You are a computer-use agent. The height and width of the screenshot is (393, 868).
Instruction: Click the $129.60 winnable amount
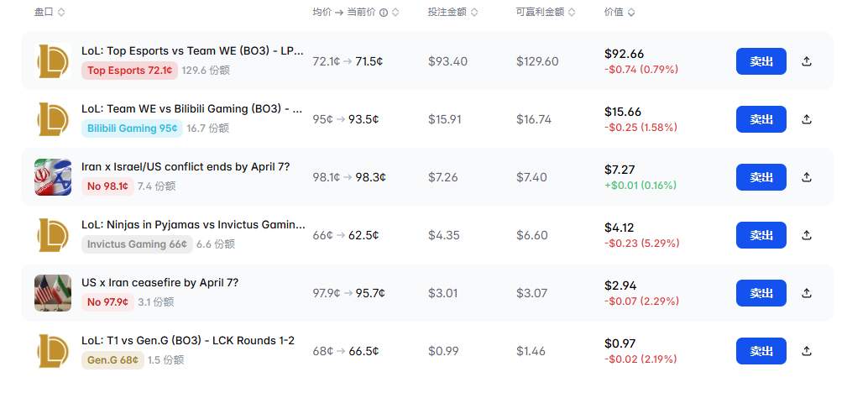(537, 61)
